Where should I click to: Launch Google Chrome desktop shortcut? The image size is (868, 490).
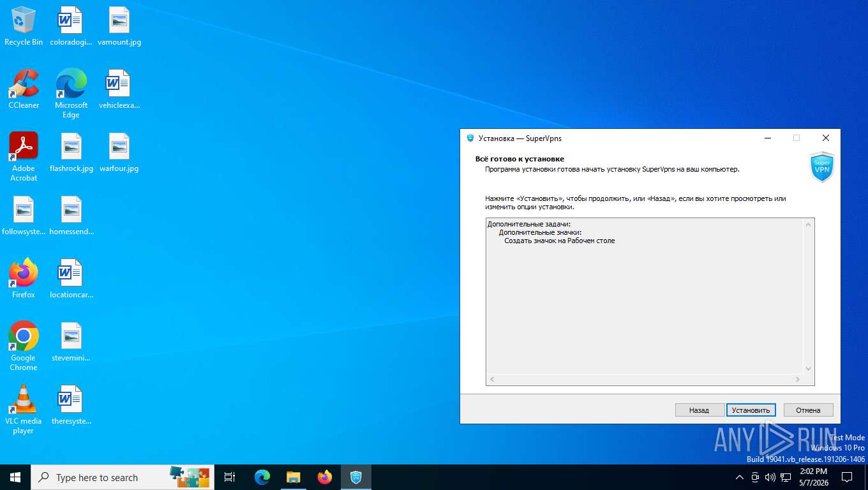pyautogui.click(x=24, y=346)
